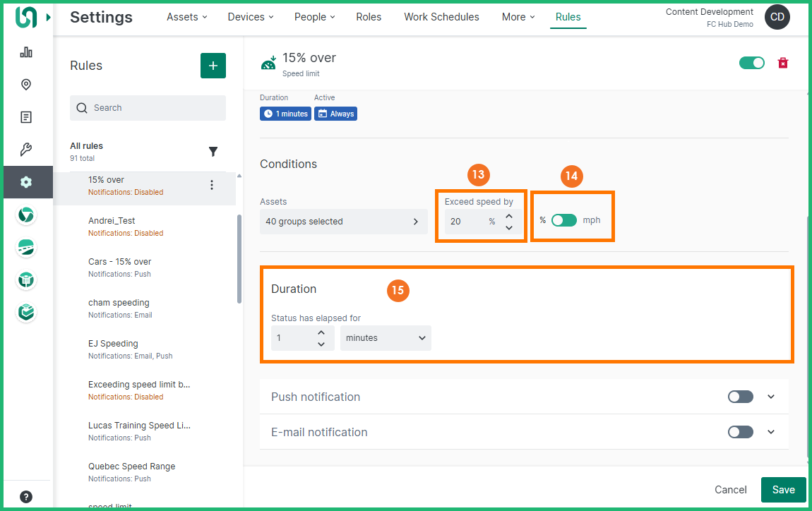Open the minutes duration unit dropdown
Image resolution: width=812 pixels, height=511 pixels.
coord(386,338)
